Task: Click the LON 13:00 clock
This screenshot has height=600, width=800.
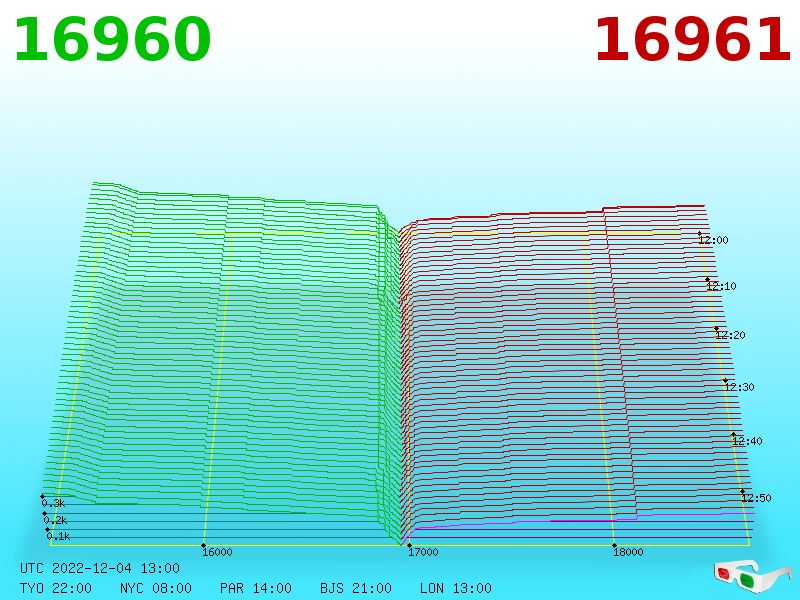Action: pyautogui.click(x=456, y=588)
